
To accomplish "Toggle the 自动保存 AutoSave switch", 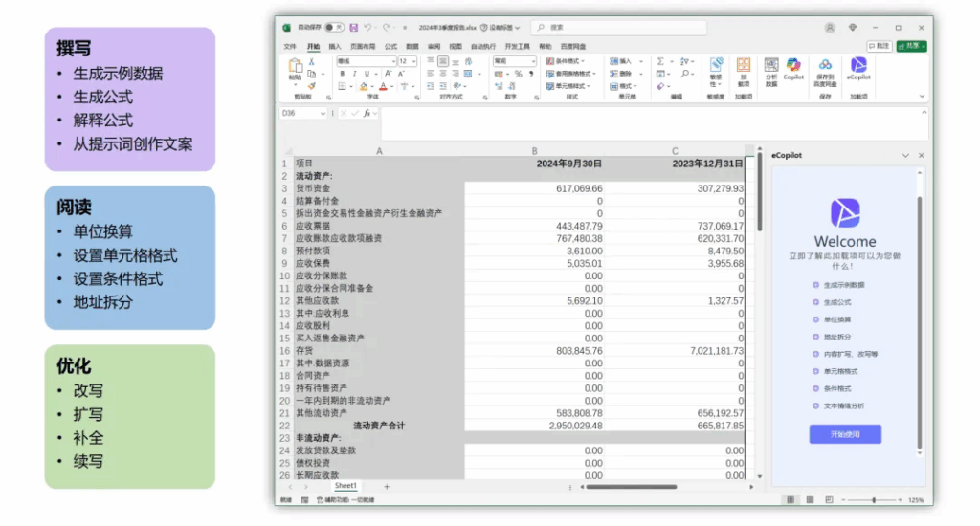I will coord(334,28).
